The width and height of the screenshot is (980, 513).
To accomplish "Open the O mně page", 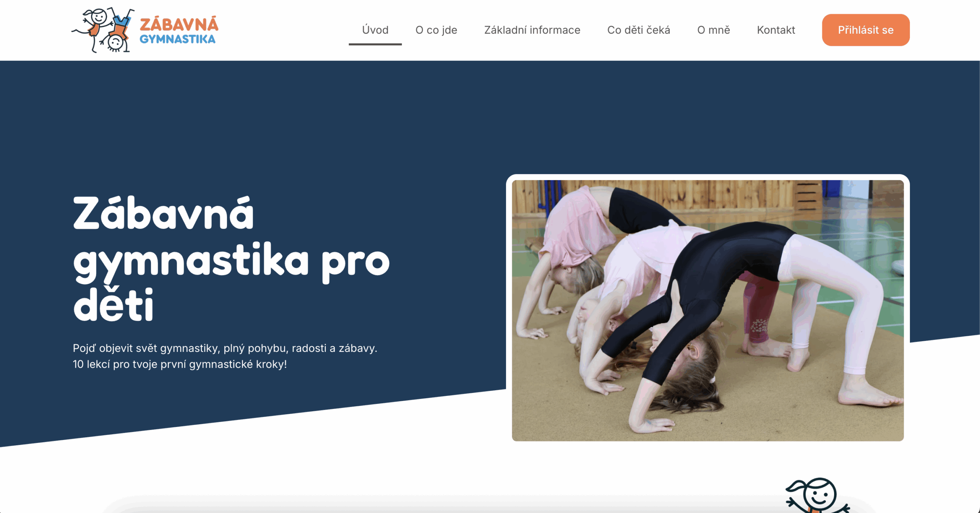I will (x=713, y=30).
